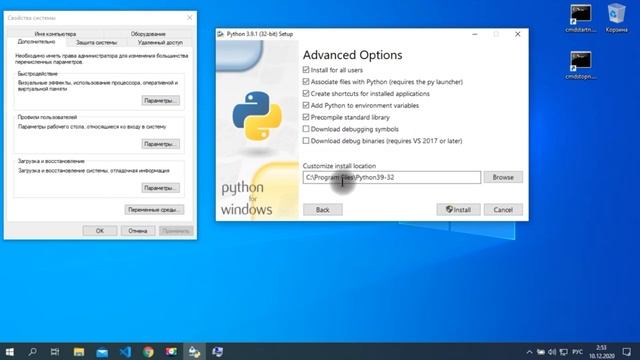
Task: Start installation with the Install button
Action: click(x=458, y=209)
